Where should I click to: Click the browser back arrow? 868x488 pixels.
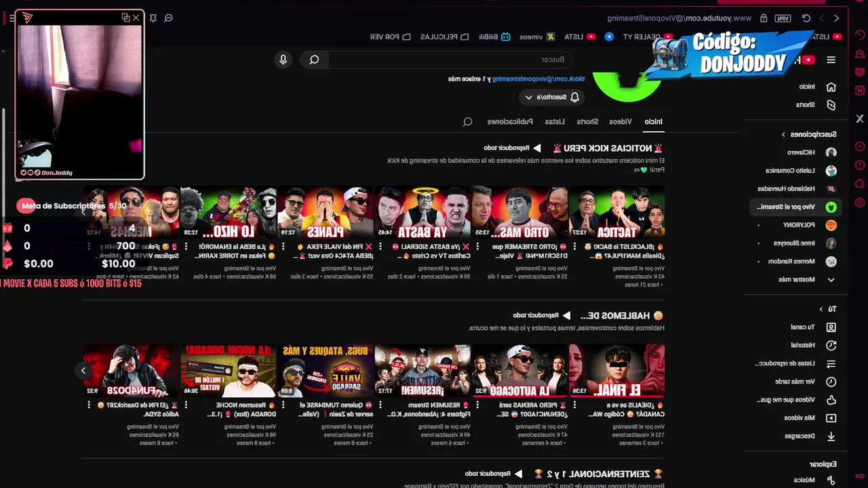837,18
